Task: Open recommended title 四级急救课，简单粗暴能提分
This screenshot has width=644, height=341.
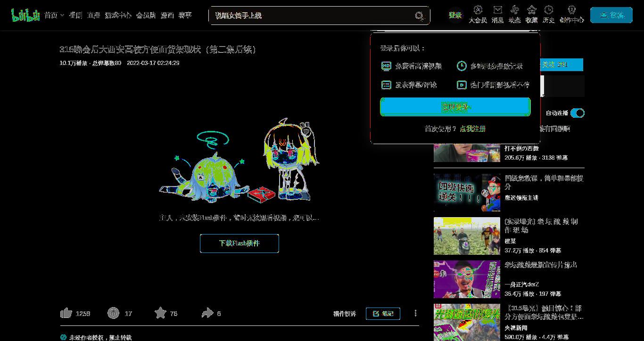Action: point(544,182)
